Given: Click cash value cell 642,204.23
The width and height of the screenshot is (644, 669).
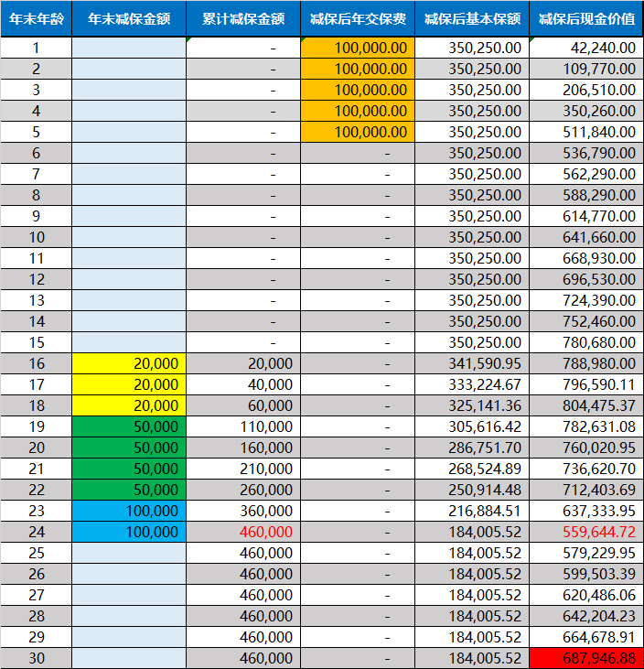Looking at the screenshot, I should pos(586,616).
